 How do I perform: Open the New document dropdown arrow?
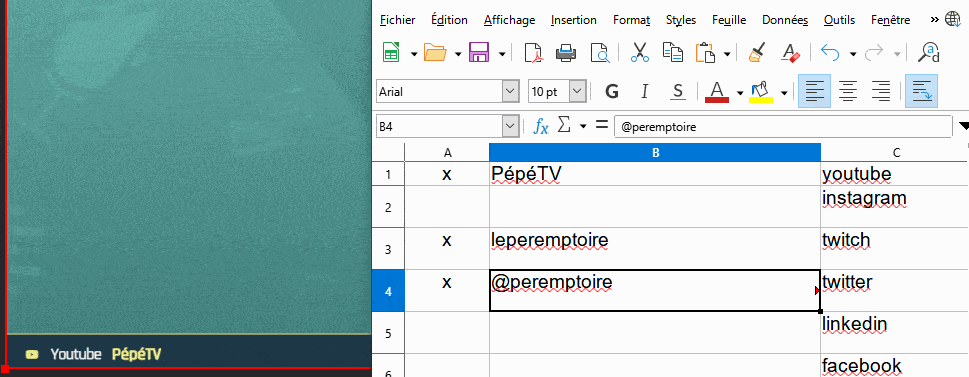(x=413, y=54)
